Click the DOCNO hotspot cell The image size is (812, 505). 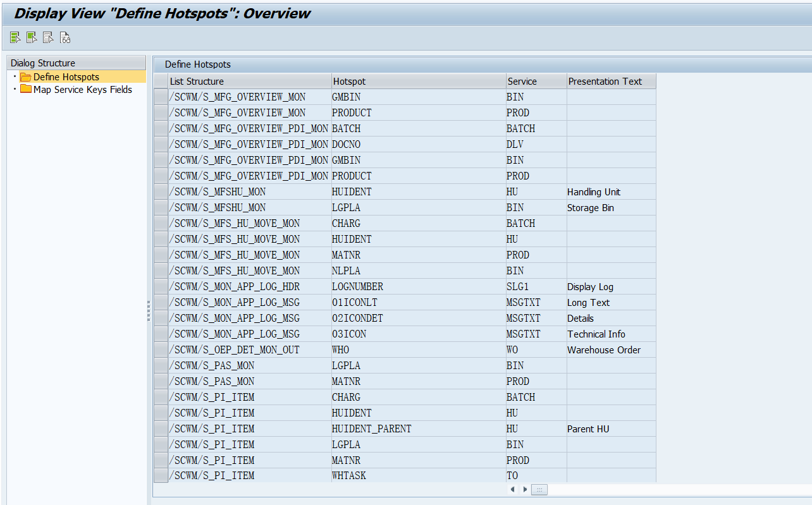[x=419, y=145]
